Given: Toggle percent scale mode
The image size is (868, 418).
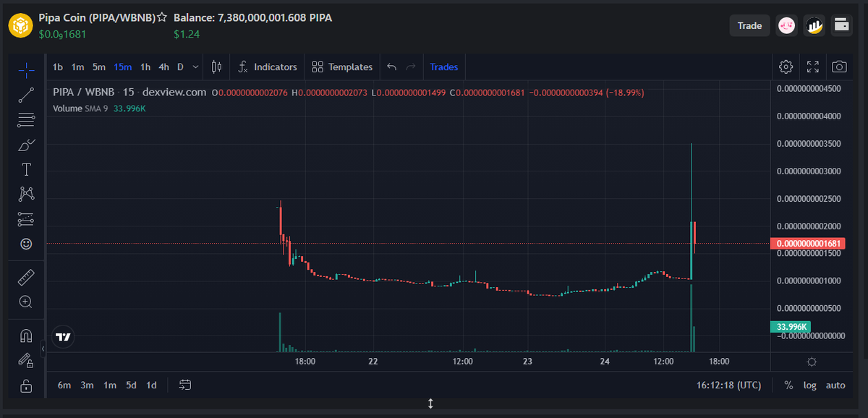Looking at the screenshot, I should 788,385.
